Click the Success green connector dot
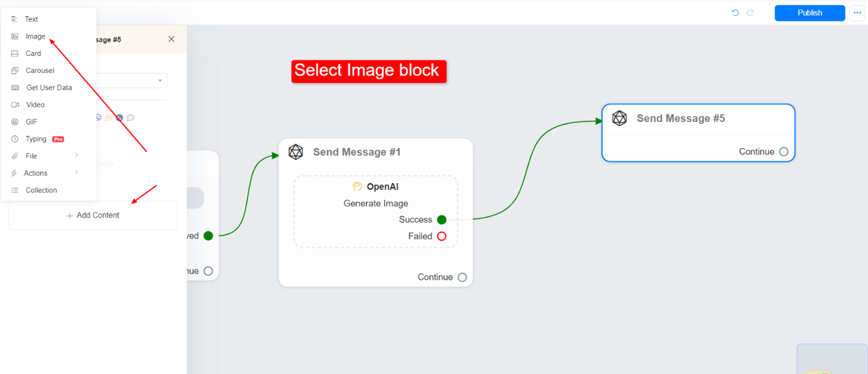 pyautogui.click(x=442, y=220)
